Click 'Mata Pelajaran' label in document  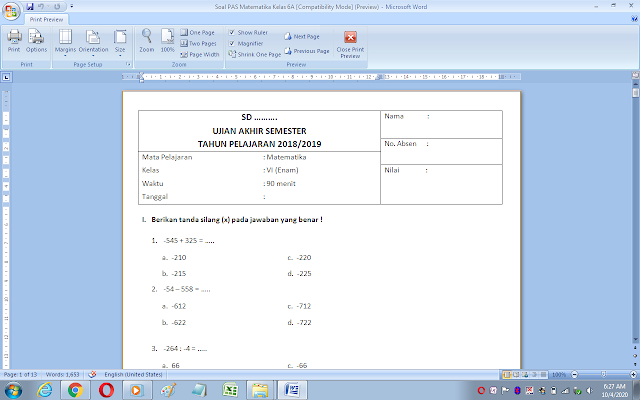point(167,157)
